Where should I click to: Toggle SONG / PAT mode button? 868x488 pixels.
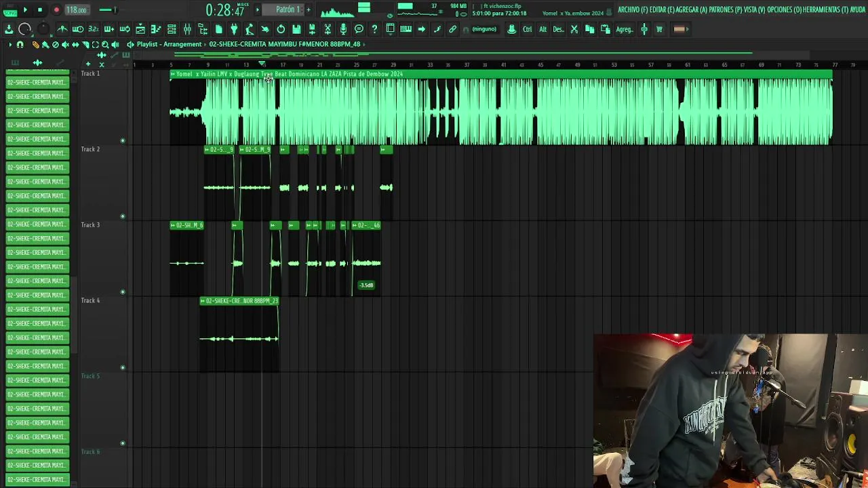tap(9, 12)
